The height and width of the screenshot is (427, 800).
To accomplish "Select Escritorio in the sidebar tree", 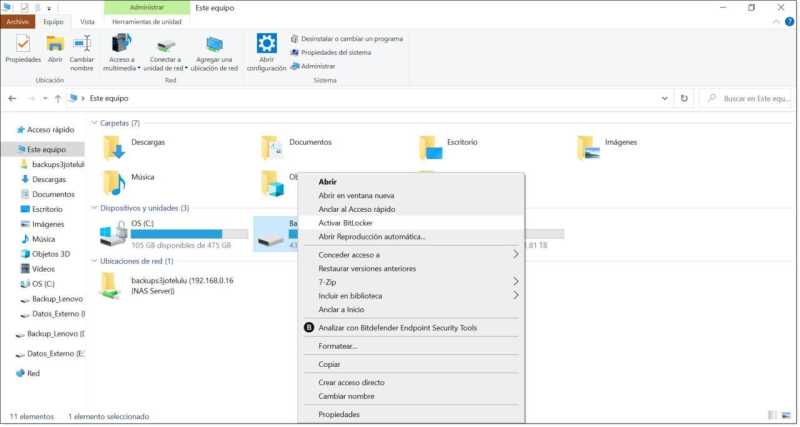I will tap(41, 209).
